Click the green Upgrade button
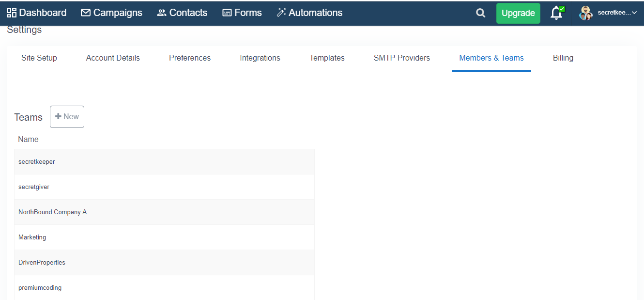644x300 pixels. 518,13
